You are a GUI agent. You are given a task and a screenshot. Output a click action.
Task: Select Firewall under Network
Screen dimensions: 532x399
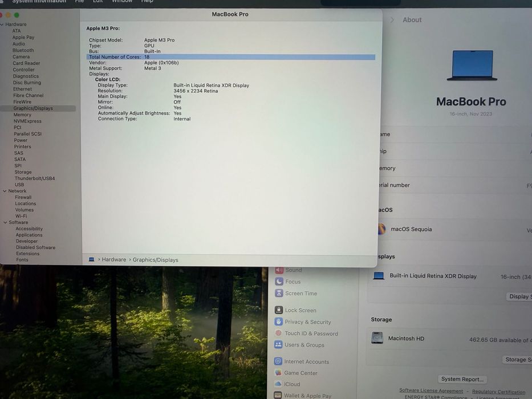(x=23, y=197)
